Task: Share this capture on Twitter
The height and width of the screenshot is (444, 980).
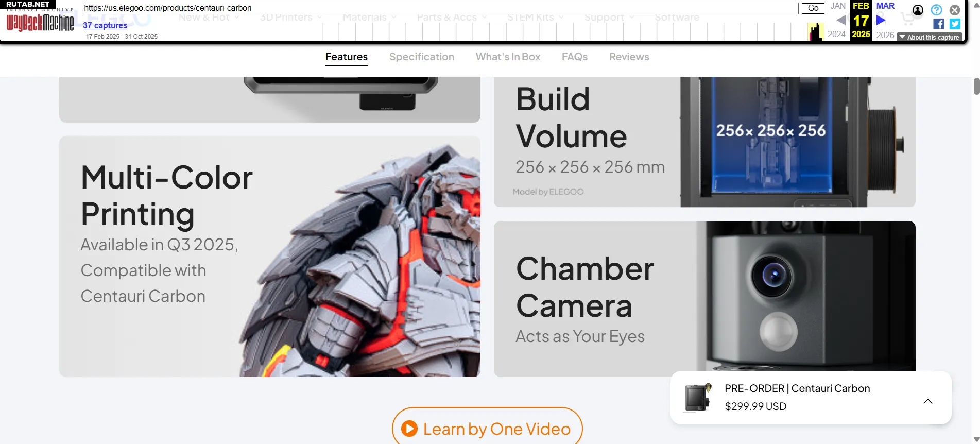Action: 955,24
